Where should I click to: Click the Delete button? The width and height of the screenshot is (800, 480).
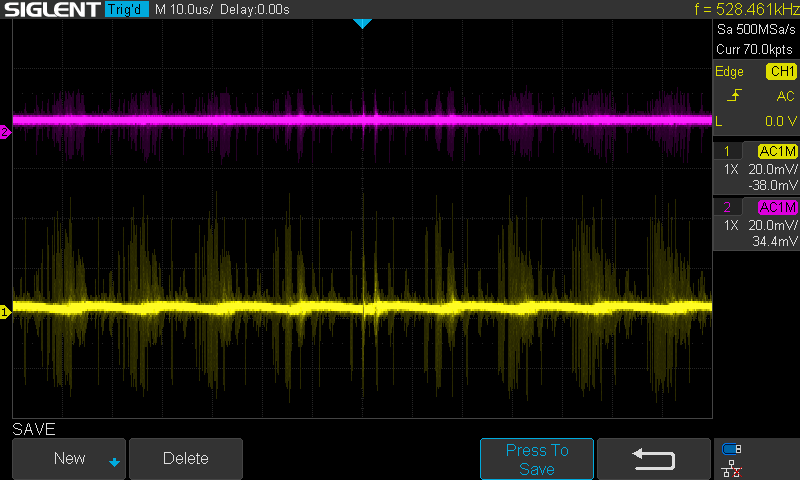(x=186, y=459)
